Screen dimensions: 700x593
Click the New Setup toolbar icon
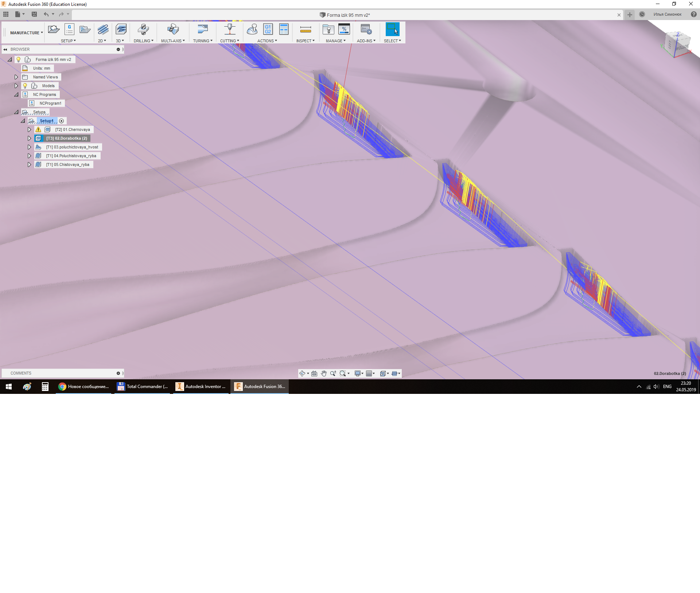click(54, 30)
